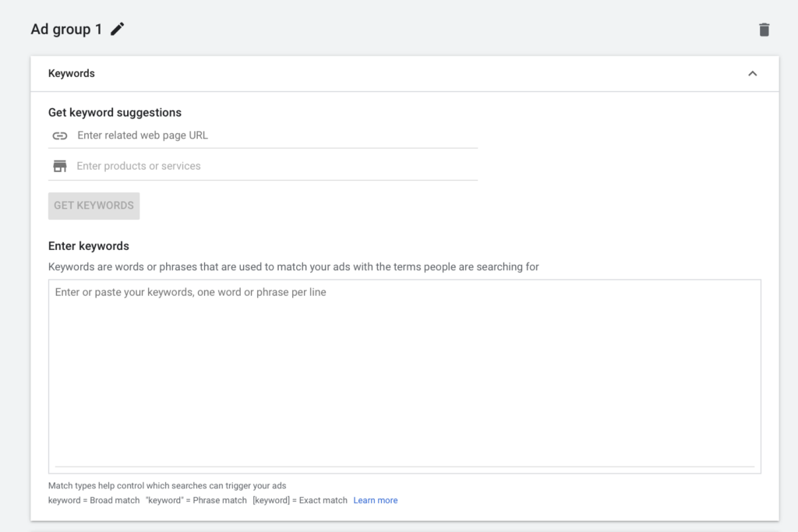Click the pencil icon to rename Ad group 1

(x=117, y=29)
